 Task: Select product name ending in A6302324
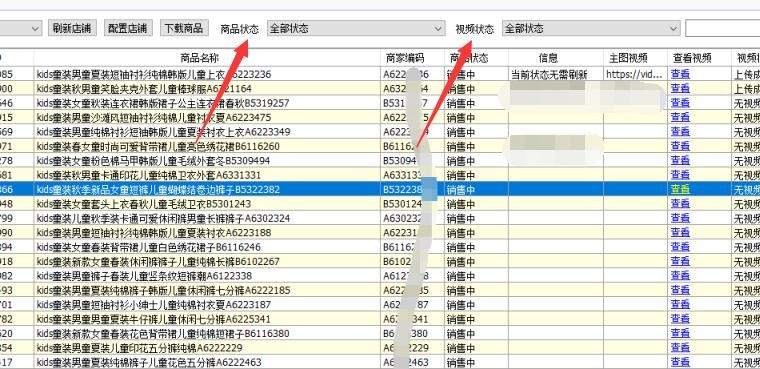coord(163,218)
